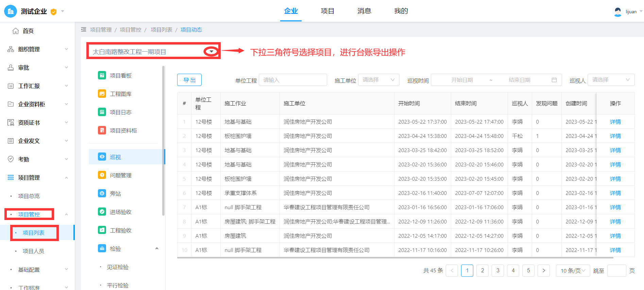Open the project selector dropdown triangle

pos(211,52)
